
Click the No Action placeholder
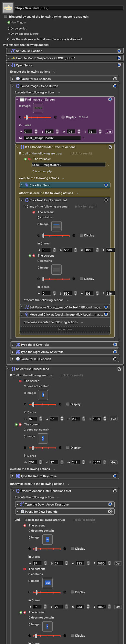(x=65, y=329)
